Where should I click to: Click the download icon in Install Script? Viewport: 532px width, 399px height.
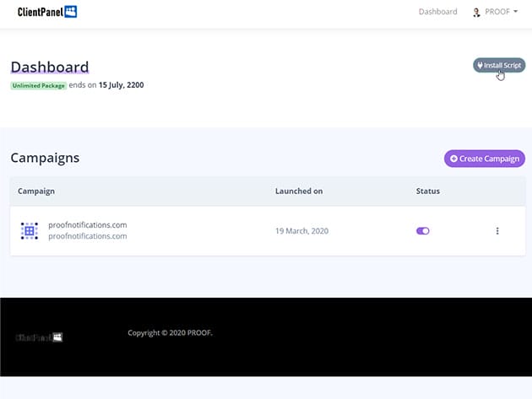pyautogui.click(x=480, y=65)
